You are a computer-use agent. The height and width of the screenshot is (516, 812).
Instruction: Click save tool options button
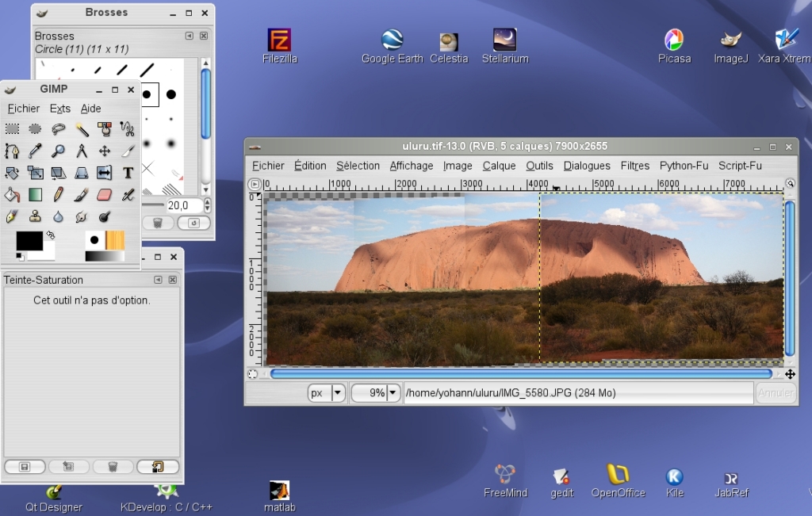[25, 467]
